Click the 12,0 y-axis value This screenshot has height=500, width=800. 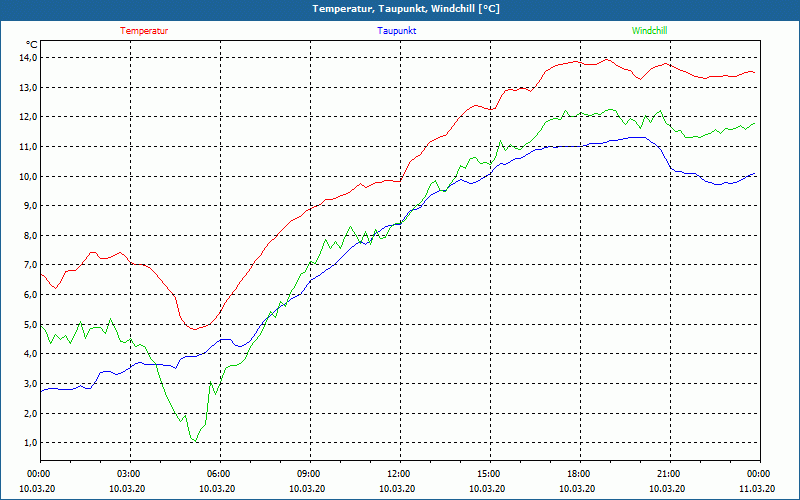click(x=28, y=117)
